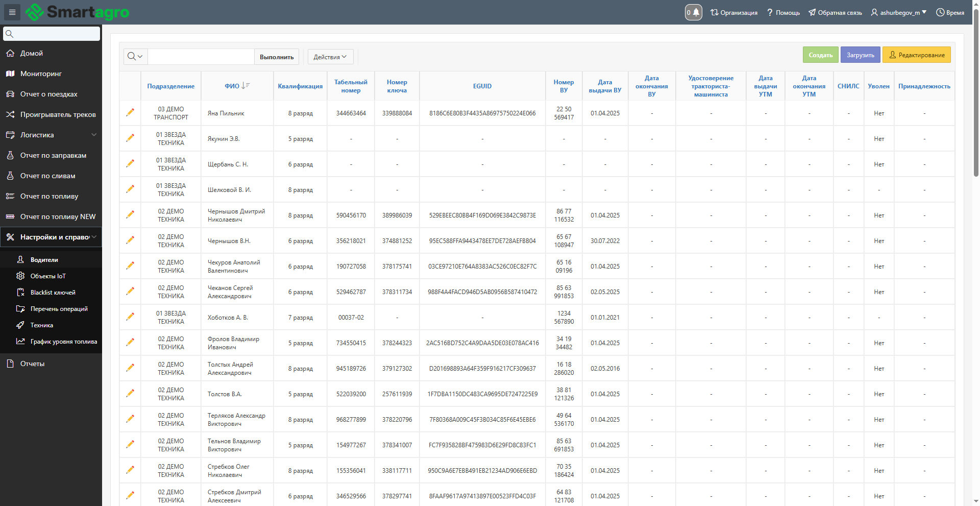980x506 pixels.
Task: Click edit pencil for Хоботков А. В. row
Action: 130,317
